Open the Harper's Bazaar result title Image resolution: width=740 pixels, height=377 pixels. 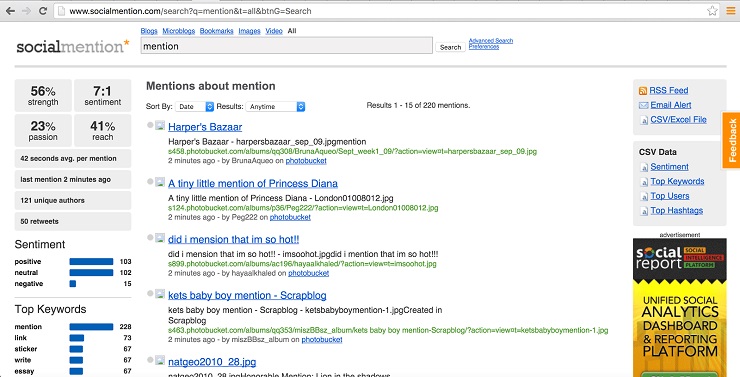(x=205, y=127)
